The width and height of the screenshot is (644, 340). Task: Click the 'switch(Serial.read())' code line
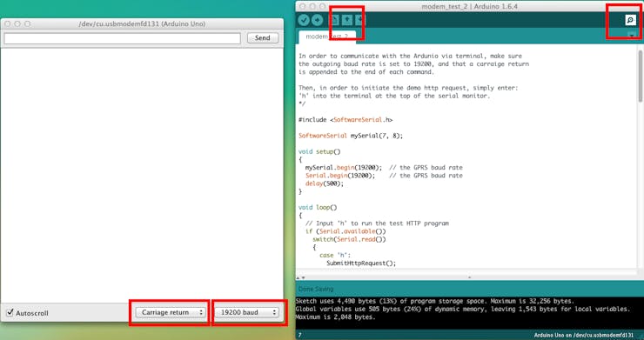click(349, 239)
